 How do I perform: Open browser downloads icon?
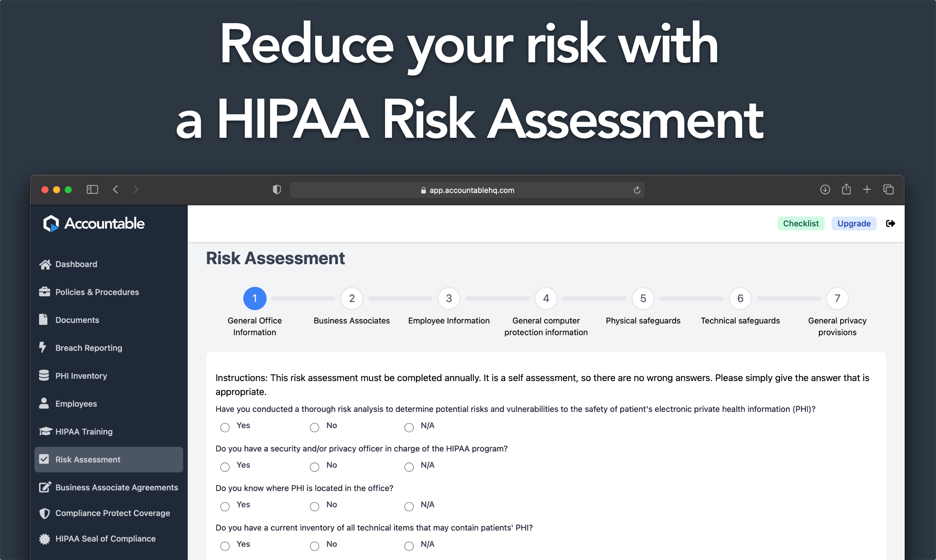point(825,189)
